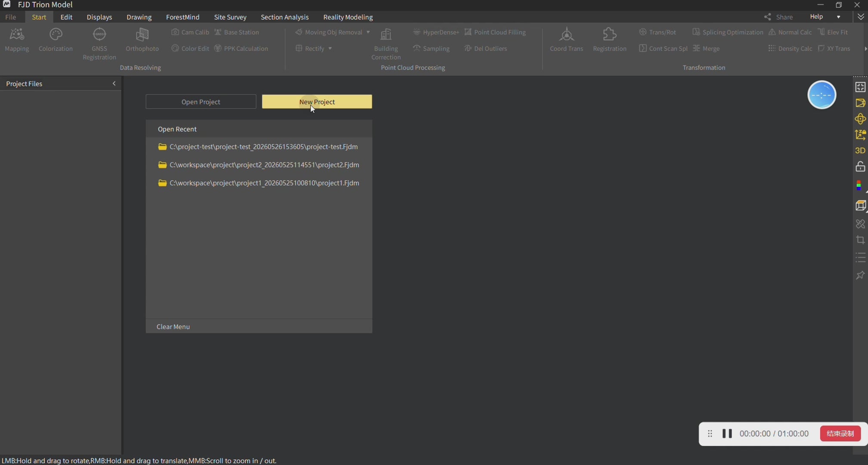The width and height of the screenshot is (868, 465).
Task: Open the Elev Fit tool
Action: 833,32
